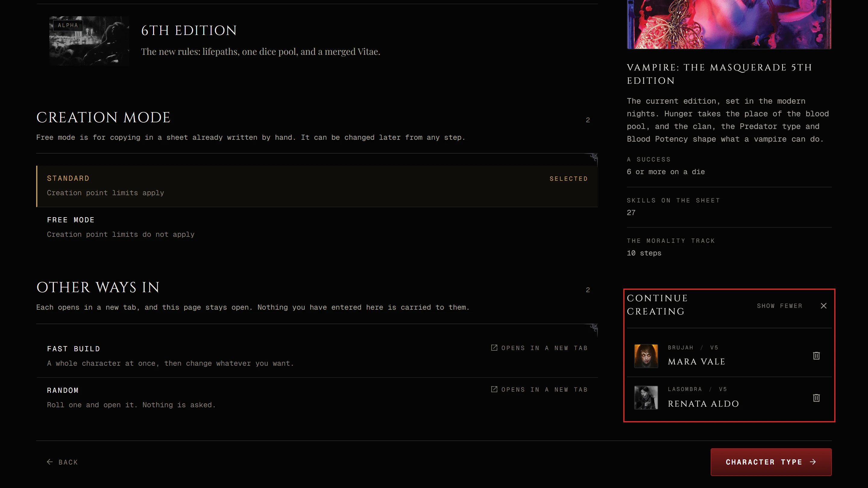Open Fast Build in a new tab

tap(317, 356)
